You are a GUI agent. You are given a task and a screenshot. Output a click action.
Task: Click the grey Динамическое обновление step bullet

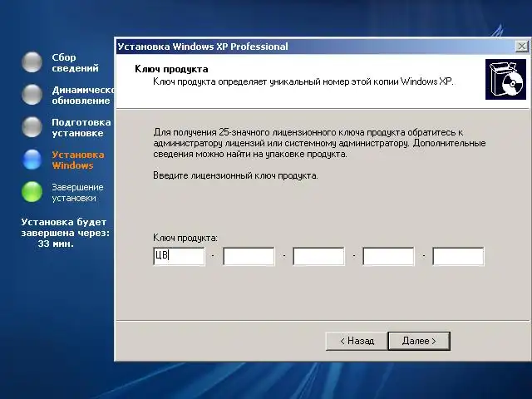click(32, 94)
